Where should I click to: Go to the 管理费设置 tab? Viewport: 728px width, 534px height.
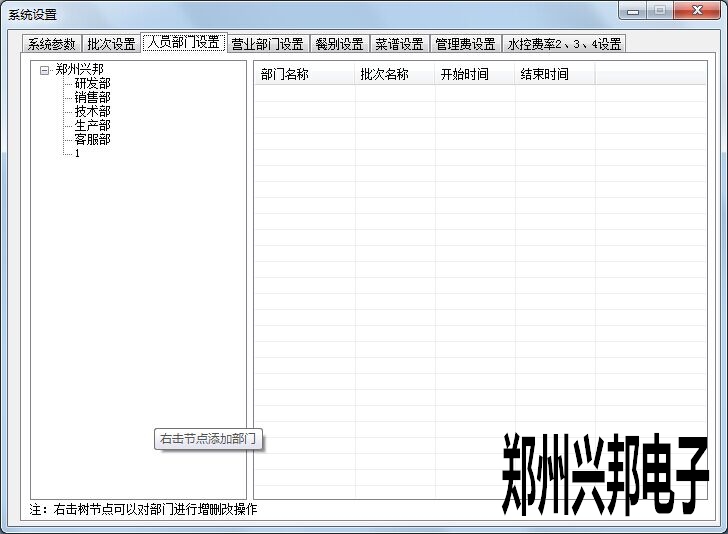coord(466,44)
